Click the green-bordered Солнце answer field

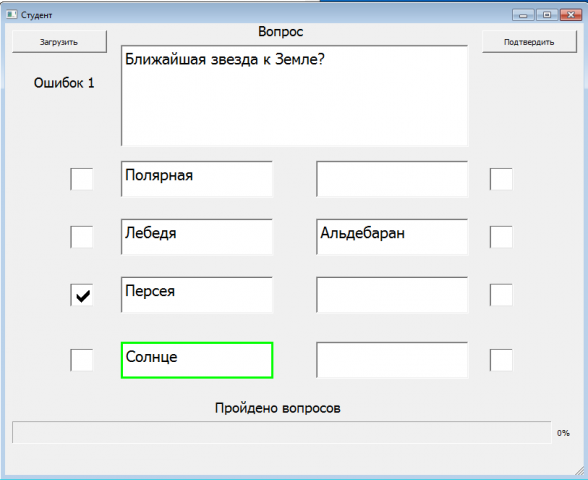click(197, 360)
